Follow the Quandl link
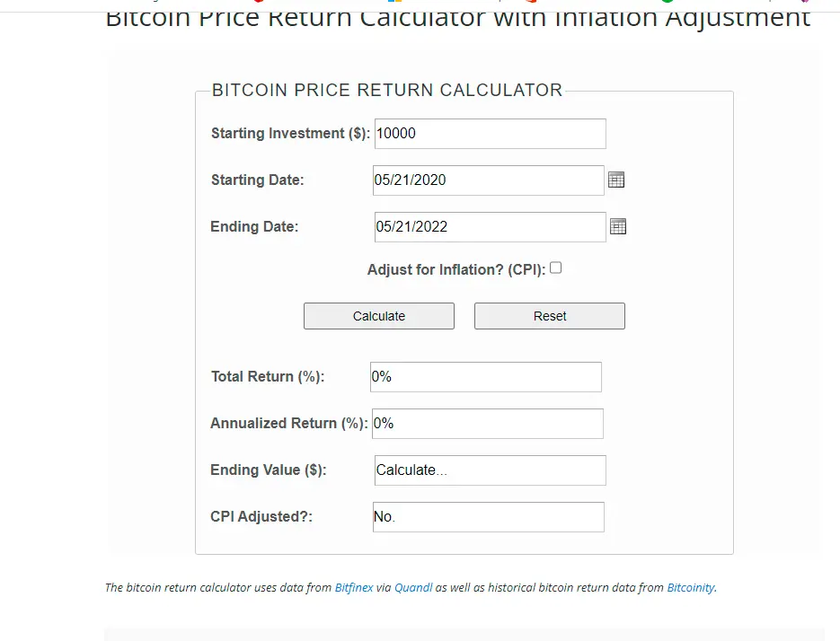 click(413, 588)
